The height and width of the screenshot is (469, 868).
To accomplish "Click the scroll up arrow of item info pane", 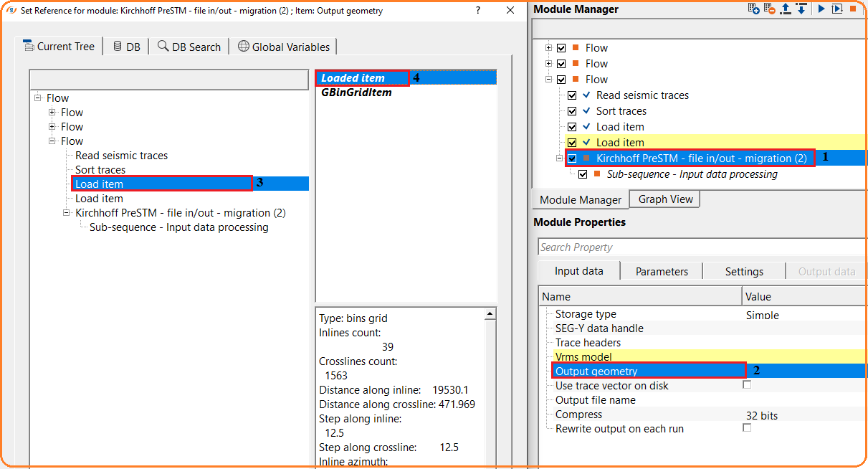I will (490, 314).
